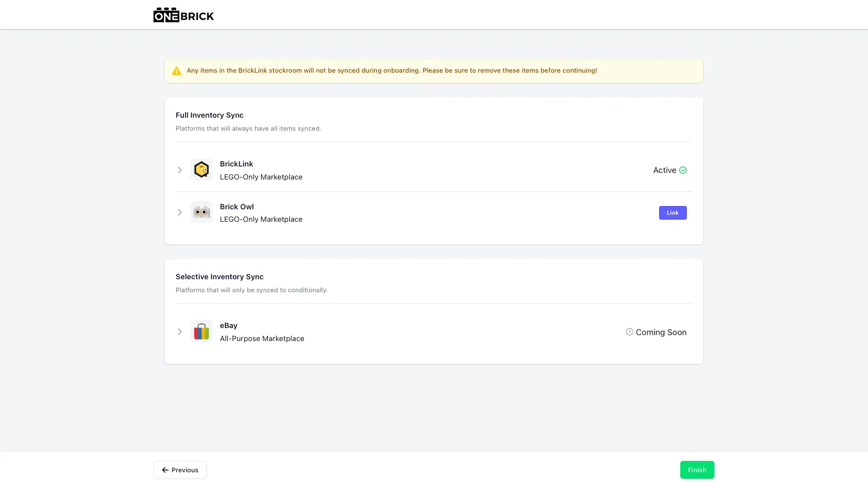868x488 pixels.
Task: Click the Brick Owl platform name
Action: (x=237, y=207)
